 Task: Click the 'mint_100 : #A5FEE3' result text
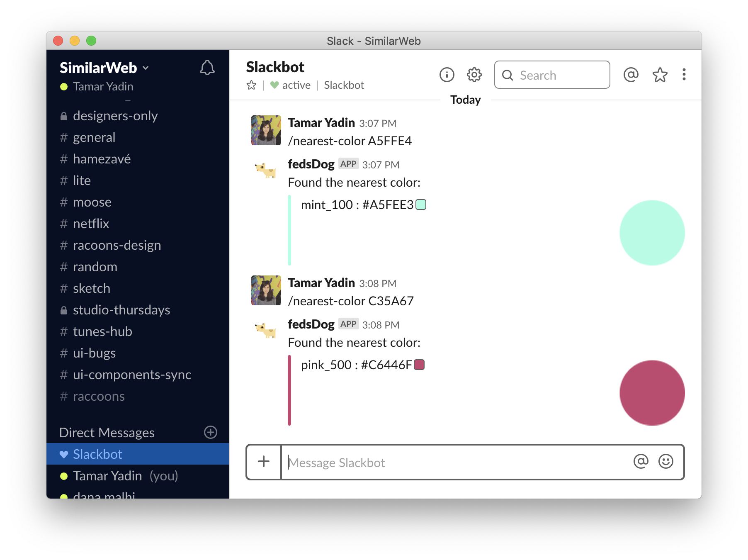(x=357, y=205)
